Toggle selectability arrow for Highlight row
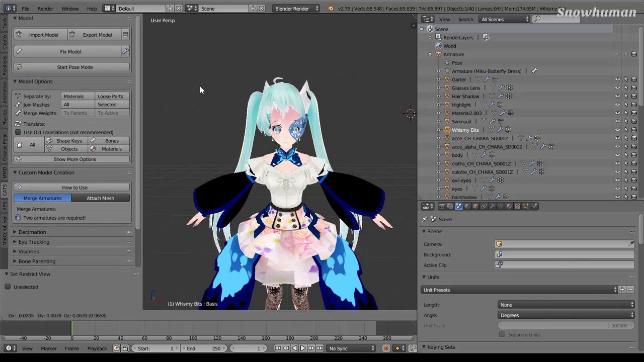Screen dimensions: 644x362 [626, 105]
